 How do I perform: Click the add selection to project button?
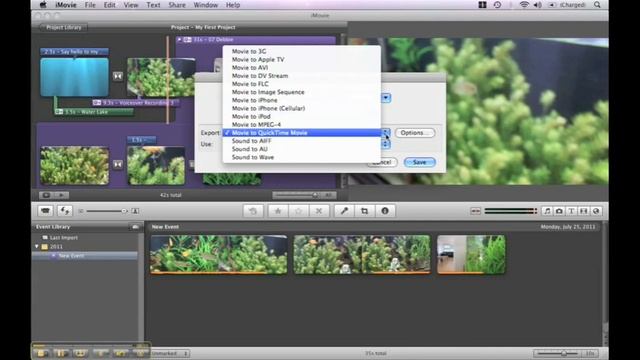coord(253,211)
